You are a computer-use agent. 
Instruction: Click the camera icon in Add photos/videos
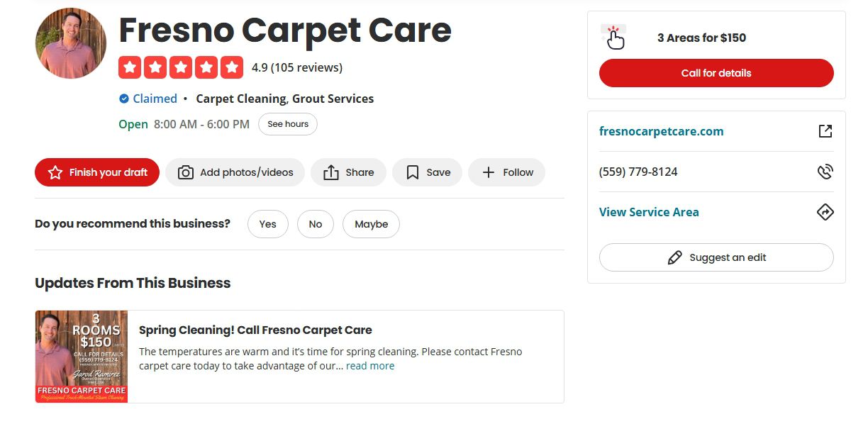click(186, 172)
